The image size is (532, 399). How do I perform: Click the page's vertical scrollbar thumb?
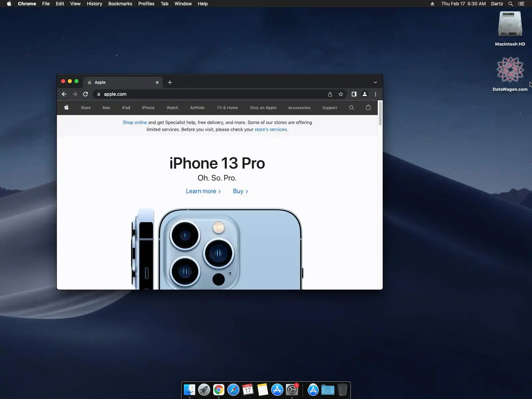coord(380,113)
